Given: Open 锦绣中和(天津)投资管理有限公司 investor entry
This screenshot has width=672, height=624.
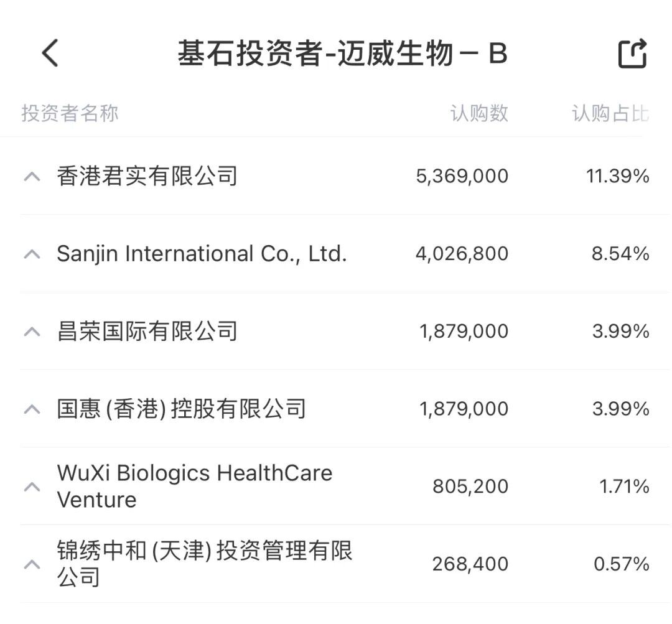Looking at the screenshot, I should 204,564.
